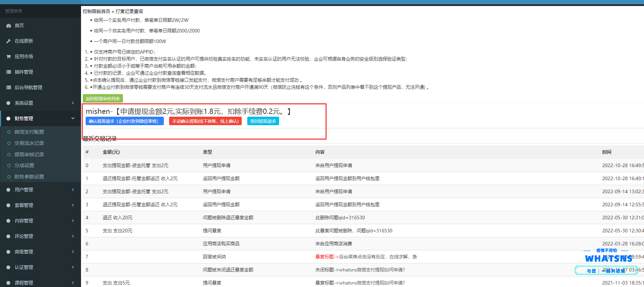Image resolution: width=644 pixels, height=287 pixels.
Task: Click the list icon beside 插件管理
Action: click(x=8, y=72)
